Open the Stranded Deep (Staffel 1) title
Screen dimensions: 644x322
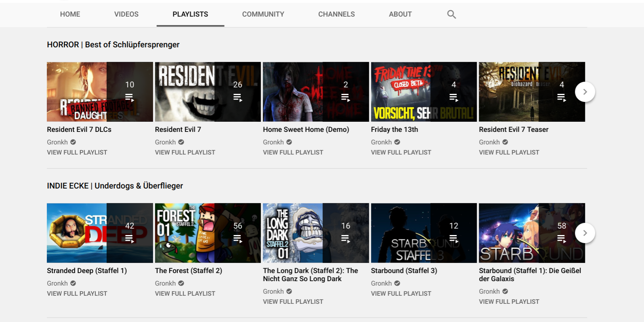click(x=87, y=271)
